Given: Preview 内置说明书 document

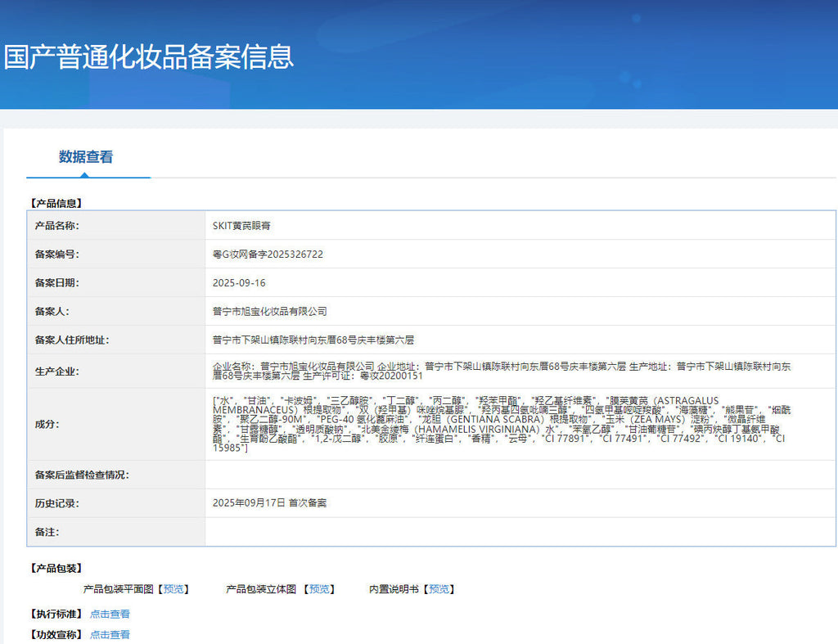Looking at the screenshot, I should [439, 589].
